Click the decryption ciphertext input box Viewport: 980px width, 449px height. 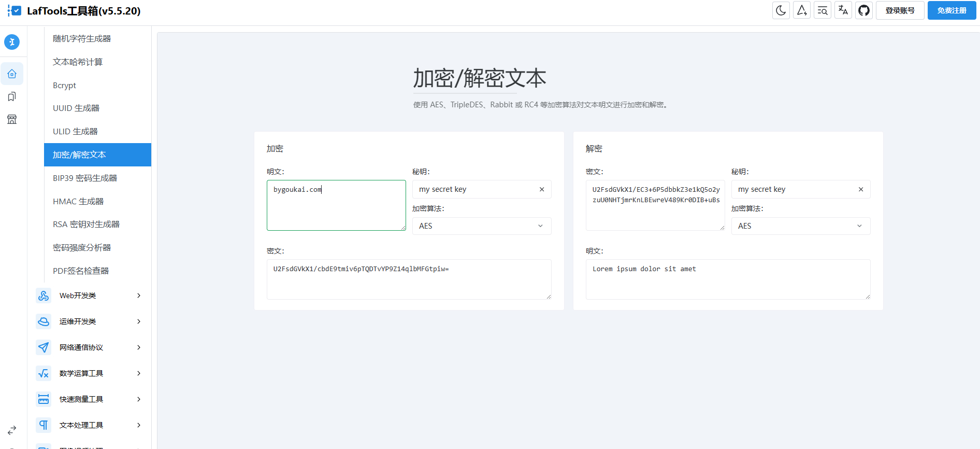pos(655,205)
